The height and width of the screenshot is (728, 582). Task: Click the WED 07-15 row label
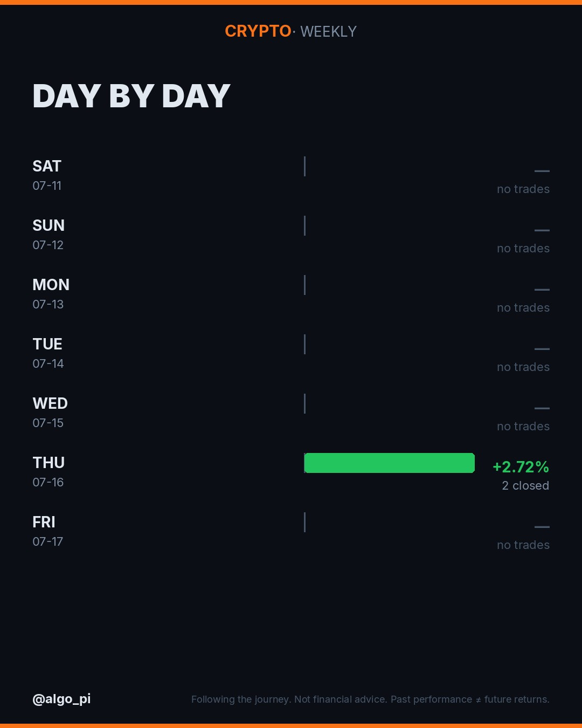pos(50,413)
